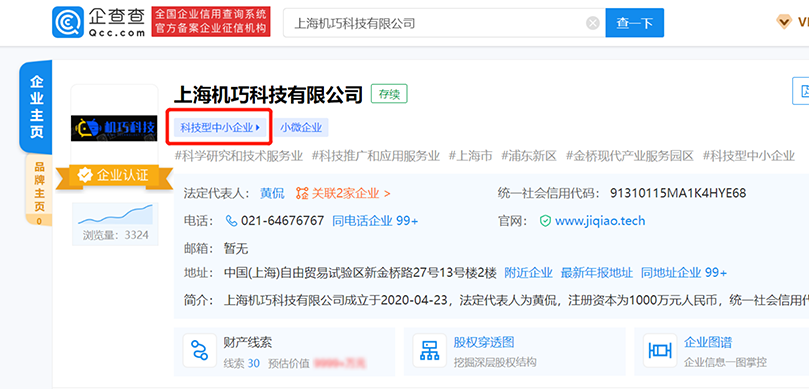Click the 简介 company description text
The width and height of the screenshot is (810, 389).
[517, 300]
